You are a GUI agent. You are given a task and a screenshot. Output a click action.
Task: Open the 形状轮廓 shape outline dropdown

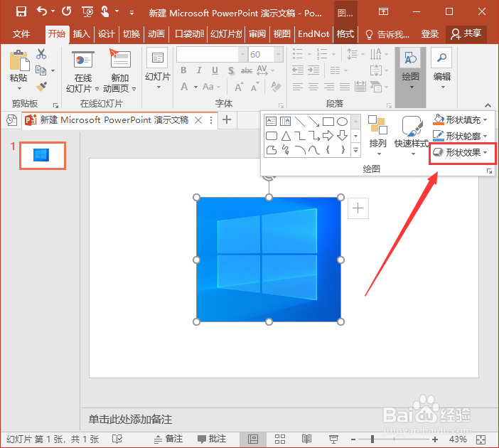(460, 136)
